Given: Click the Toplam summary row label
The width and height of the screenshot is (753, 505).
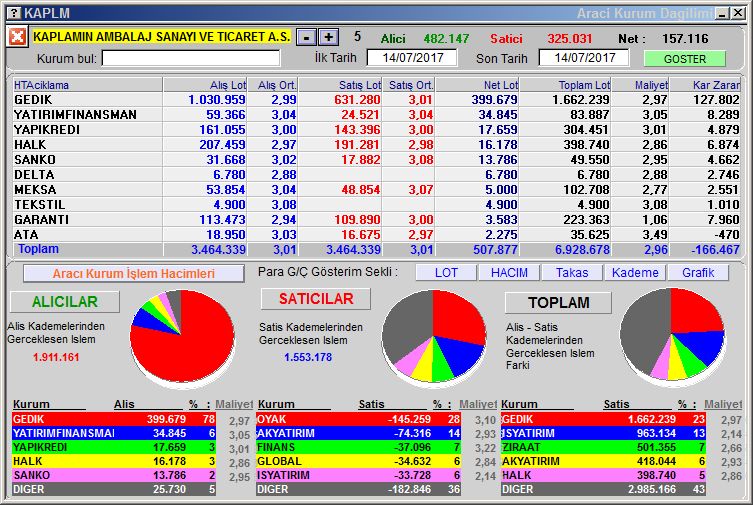Looking at the screenshot, I should tap(38, 249).
